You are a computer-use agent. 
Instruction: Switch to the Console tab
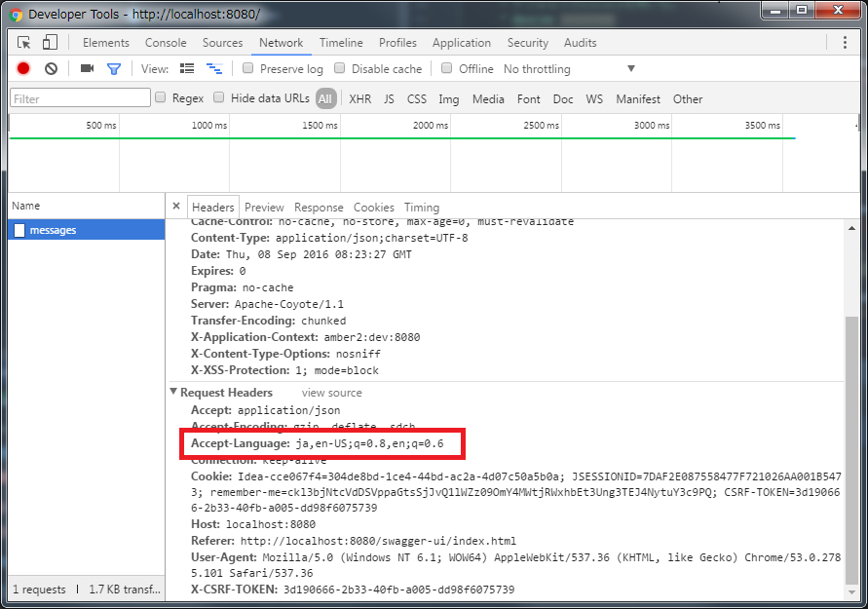166,43
